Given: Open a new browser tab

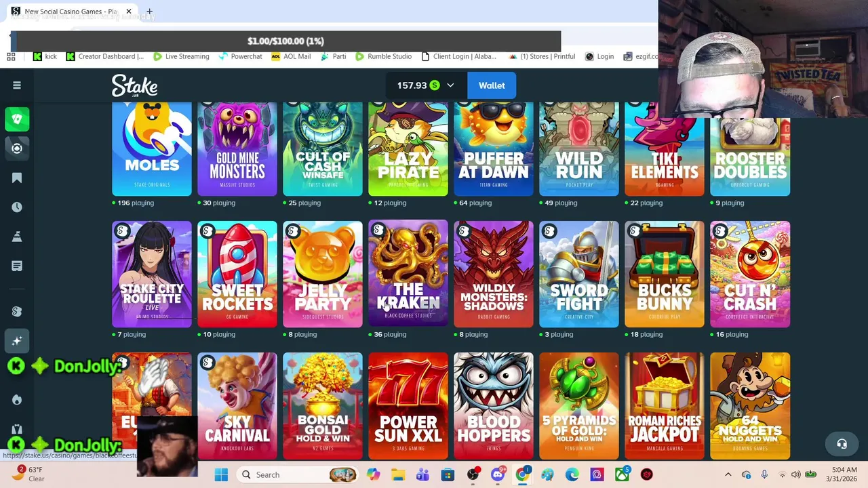Looking at the screenshot, I should point(149,12).
